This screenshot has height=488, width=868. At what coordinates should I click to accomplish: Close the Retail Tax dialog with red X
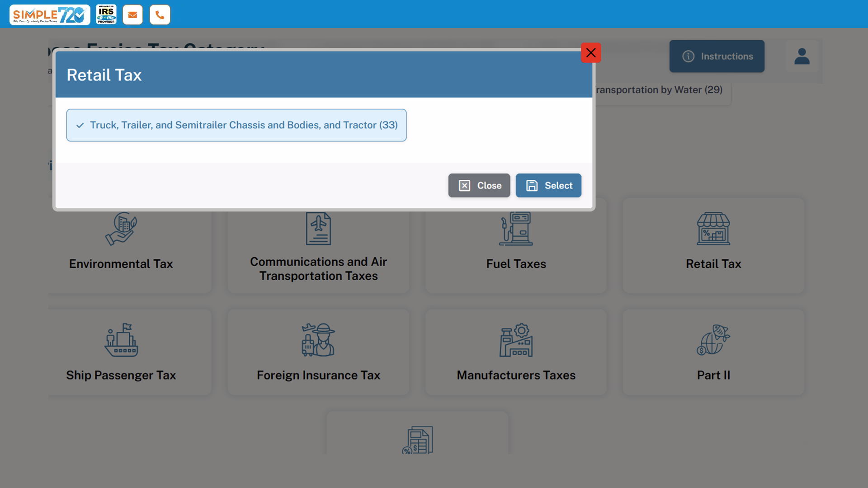[591, 53]
